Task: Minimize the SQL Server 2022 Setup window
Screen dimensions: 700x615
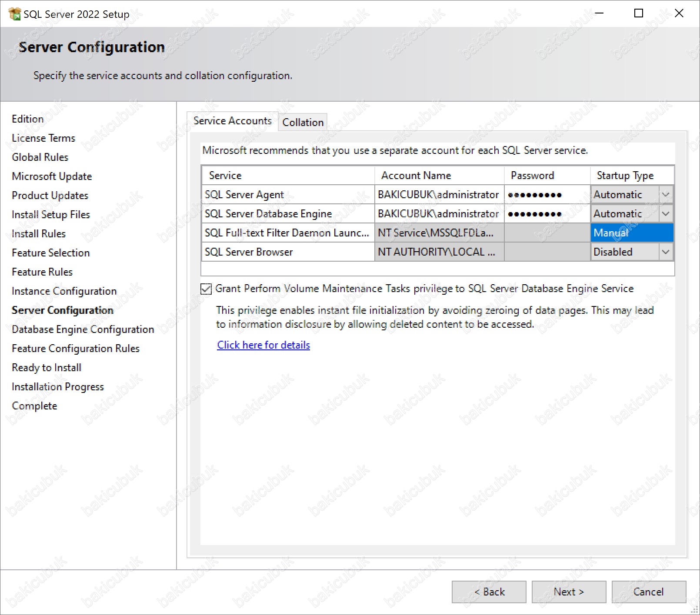Action: [599, 13]
